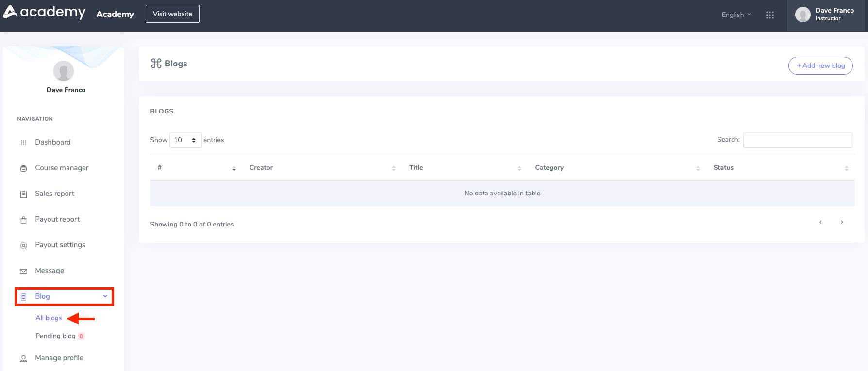868x371 pixels.
Task: Sort table by Title column
Action: 416,167
